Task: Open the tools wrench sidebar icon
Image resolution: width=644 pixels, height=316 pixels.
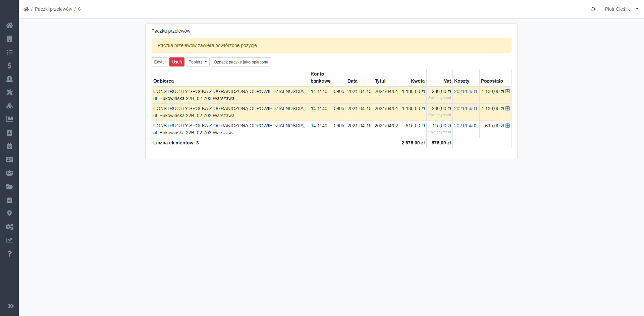Action: coord(9,92)
